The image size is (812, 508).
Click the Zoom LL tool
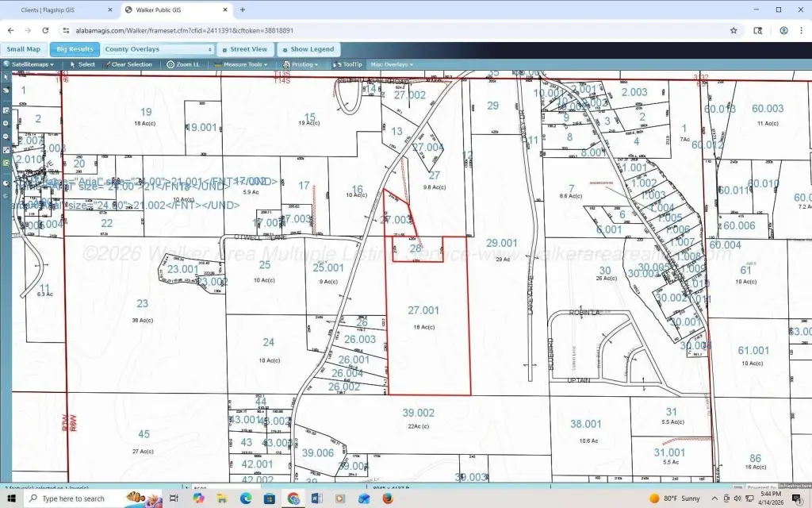pyautogui.click(x=183, y=64)
